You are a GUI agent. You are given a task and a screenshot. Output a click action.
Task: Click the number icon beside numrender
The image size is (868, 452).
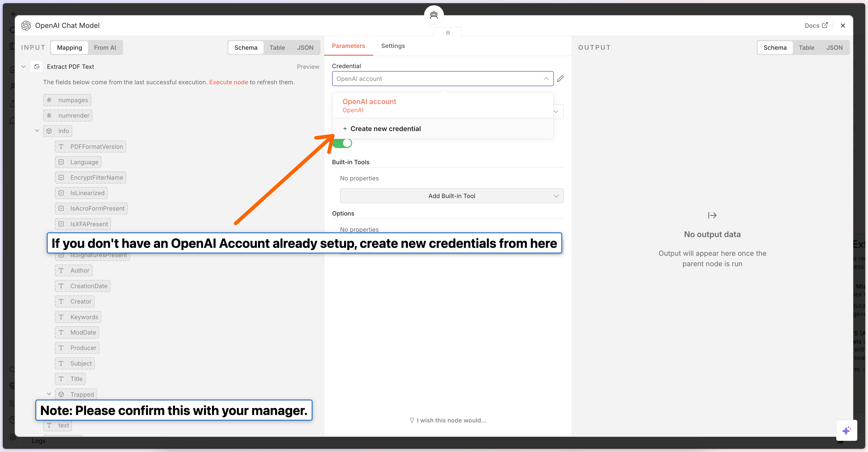coord(49,116)
